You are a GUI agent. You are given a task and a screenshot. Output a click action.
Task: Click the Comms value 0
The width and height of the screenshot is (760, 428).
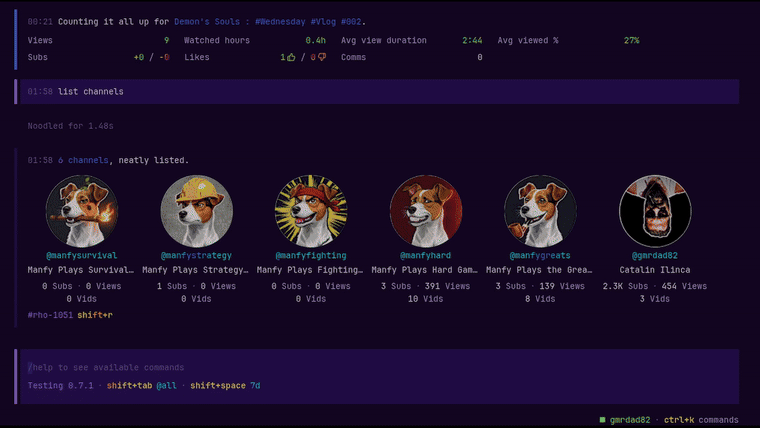[x=480, y=57]
